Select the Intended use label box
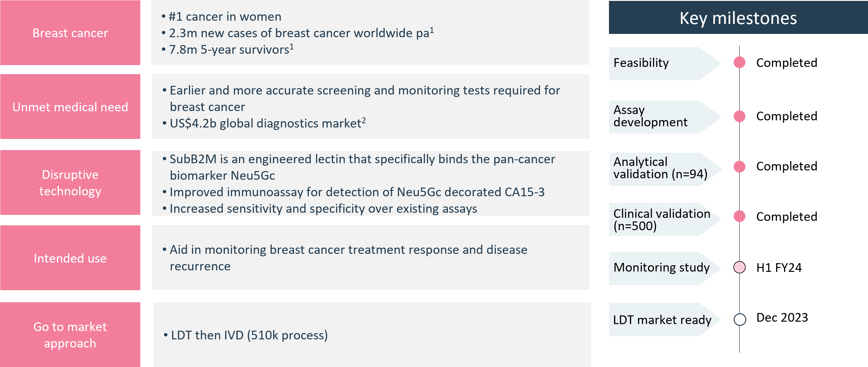 tap(70, 258)
